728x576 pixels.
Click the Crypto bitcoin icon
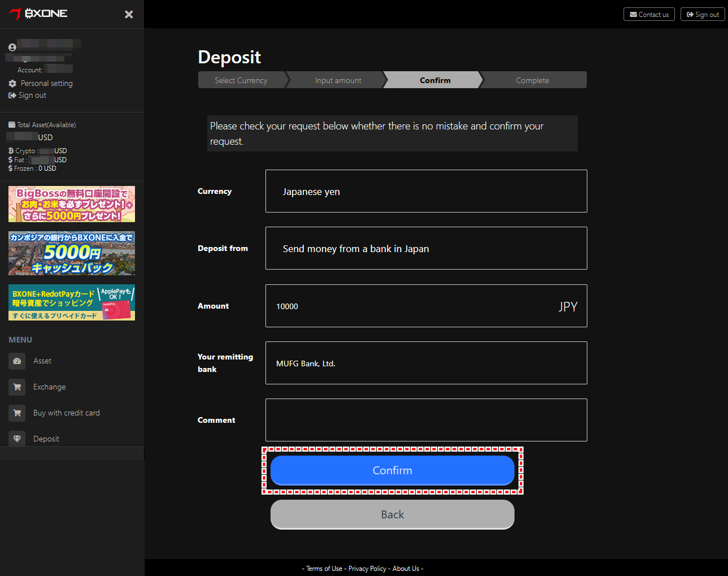click(11, 151)
